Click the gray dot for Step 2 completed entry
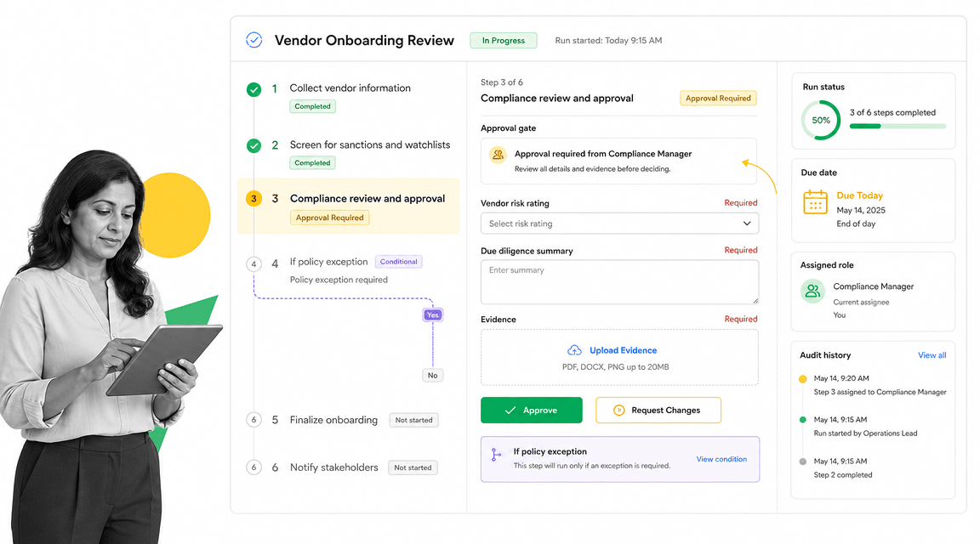This screenshot has height=544, width=980. [x=803, y=462]
